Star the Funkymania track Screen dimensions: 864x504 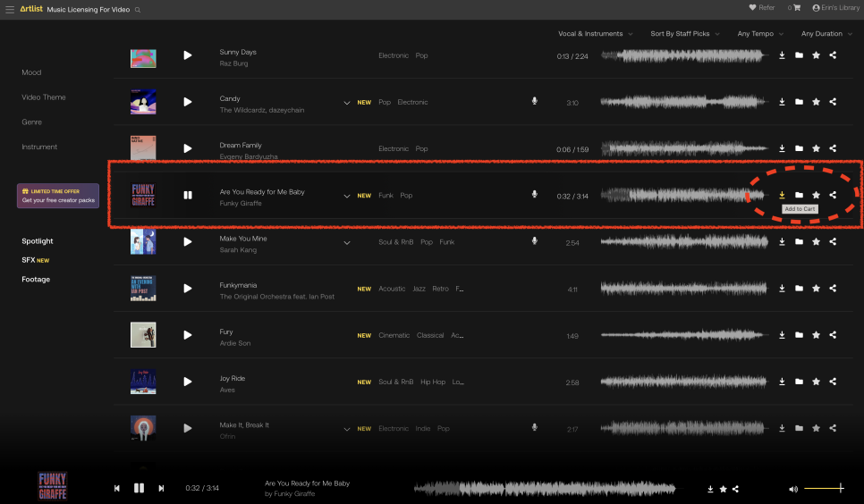(816, 288)
